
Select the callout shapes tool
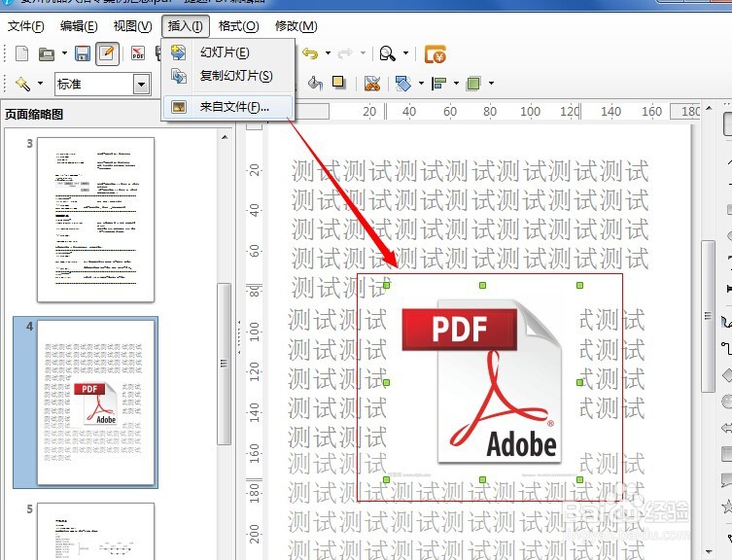(727, 479)
